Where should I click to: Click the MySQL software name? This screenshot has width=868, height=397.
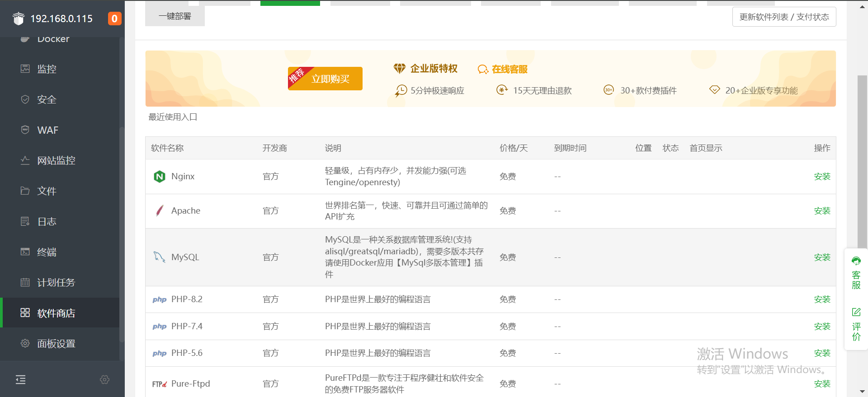[185, 257]
